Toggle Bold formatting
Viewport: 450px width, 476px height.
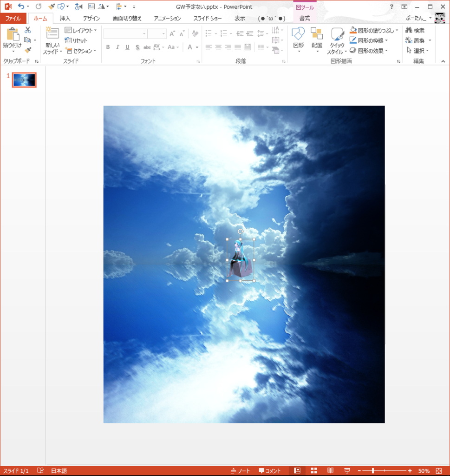pos(108,47)
